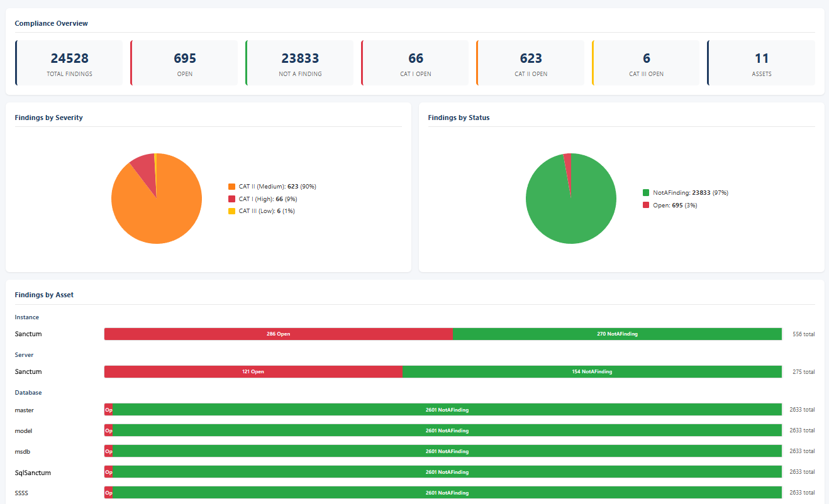Click the CAT III Open summary card
Screen dimensions: 829x504
point(646,63)
